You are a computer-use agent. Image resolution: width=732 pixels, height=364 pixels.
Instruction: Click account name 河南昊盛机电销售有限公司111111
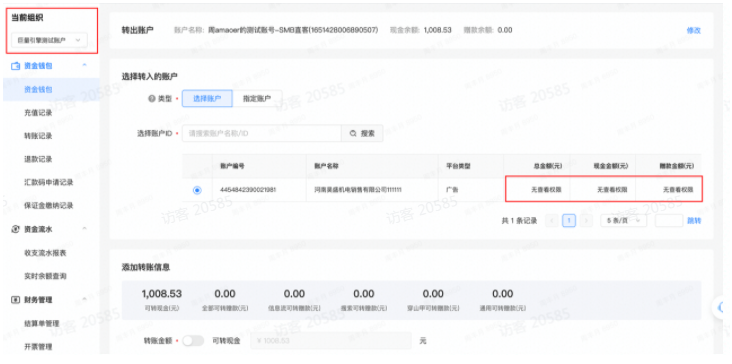(x=358, y=190)
